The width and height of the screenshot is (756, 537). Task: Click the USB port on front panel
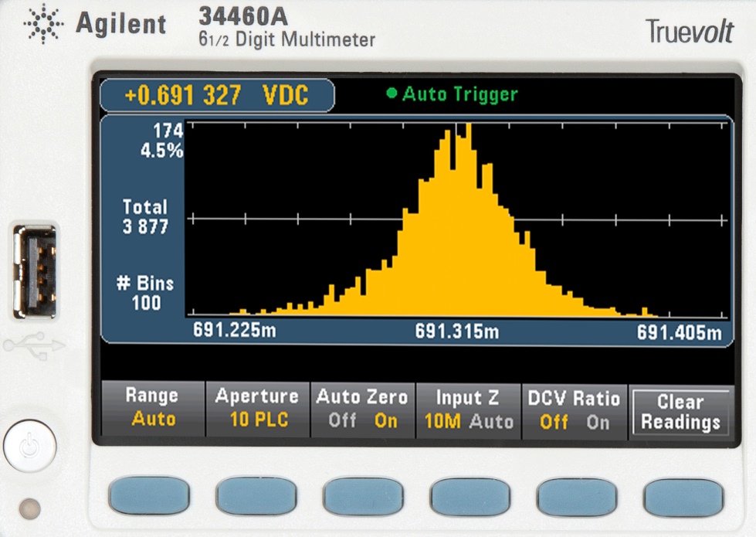[x=35, y=270]
